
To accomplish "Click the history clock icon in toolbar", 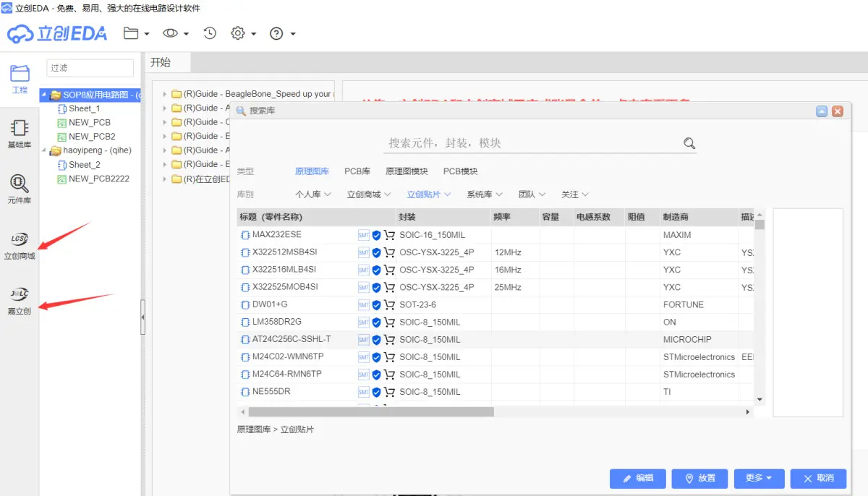I will 210,33.
